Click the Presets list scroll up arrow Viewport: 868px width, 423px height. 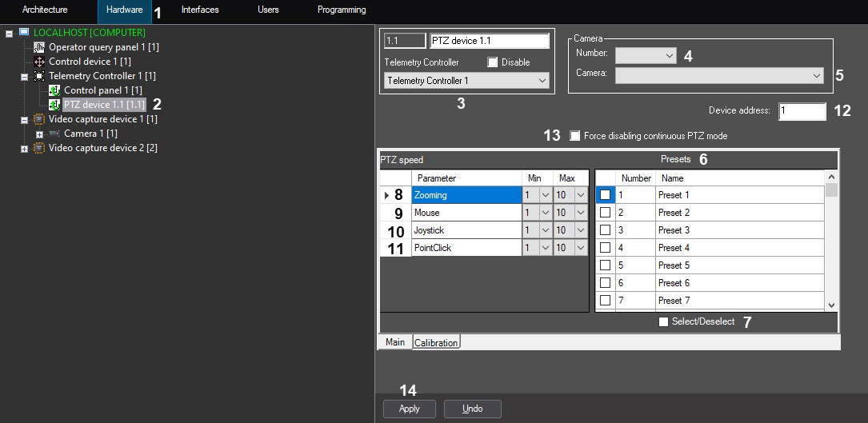831,177
